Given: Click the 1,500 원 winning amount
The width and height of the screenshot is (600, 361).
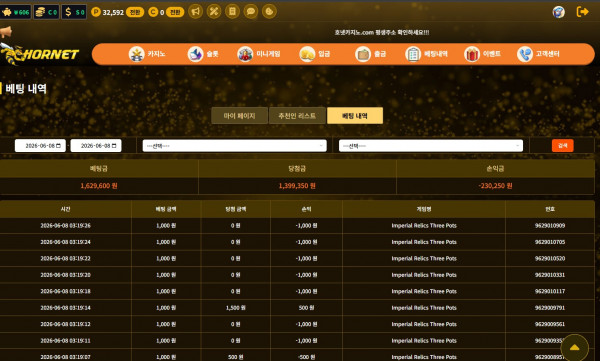Looking at the screenshot, I should click(236, 308).
